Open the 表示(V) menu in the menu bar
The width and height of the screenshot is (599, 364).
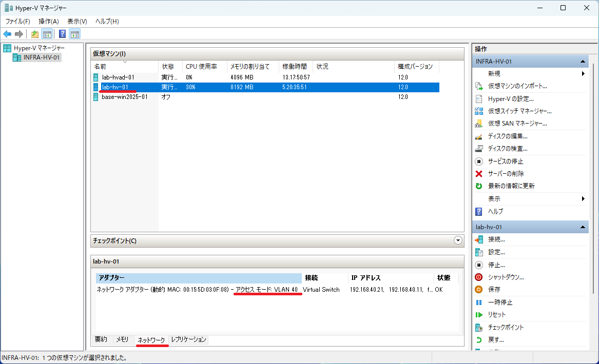point(77,22)
